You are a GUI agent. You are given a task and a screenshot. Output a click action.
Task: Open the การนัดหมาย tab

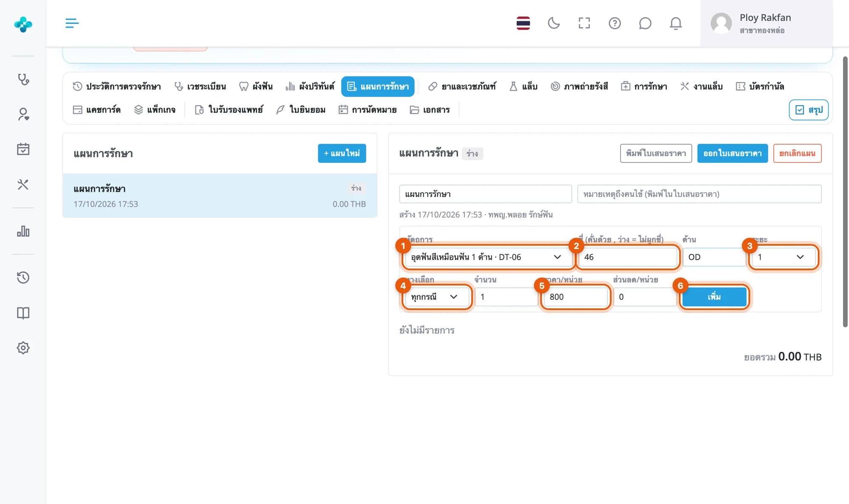[x=368, y=110]
